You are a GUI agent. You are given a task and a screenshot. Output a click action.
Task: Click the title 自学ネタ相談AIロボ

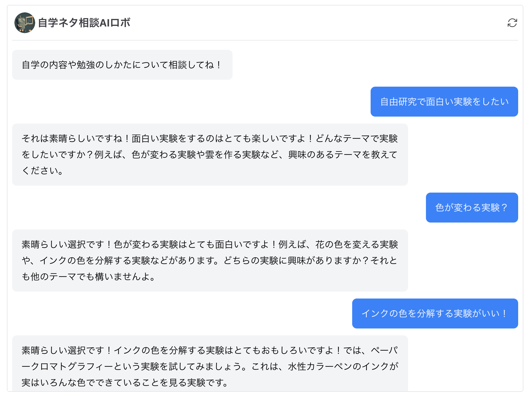pyautogui.click(x=84, y=23)
